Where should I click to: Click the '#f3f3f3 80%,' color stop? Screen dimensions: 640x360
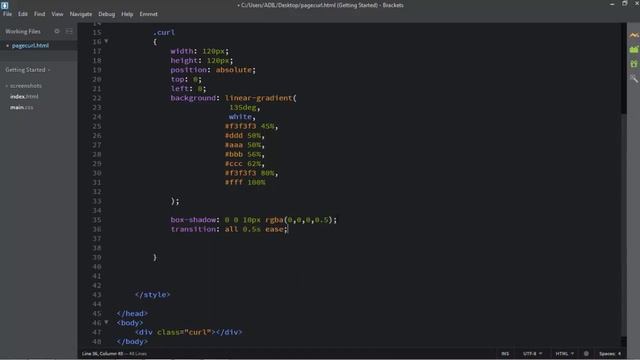click(x=251, y=173)
